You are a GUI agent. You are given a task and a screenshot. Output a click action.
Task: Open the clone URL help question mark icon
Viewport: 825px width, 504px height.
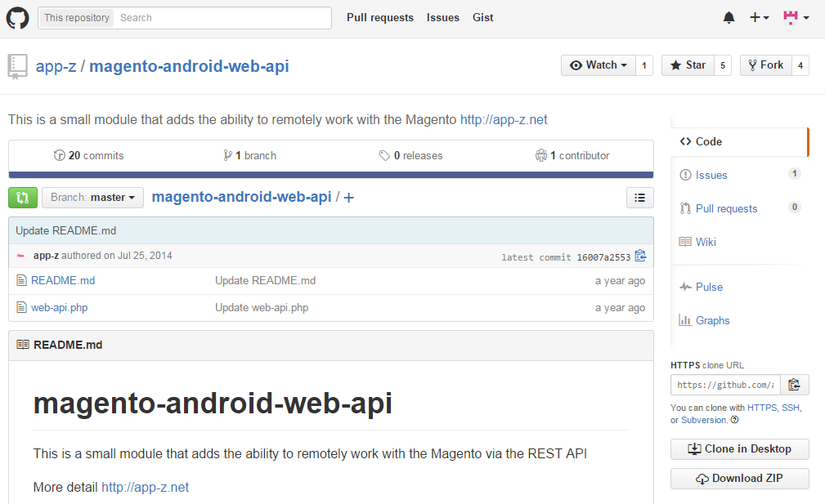pyautogui.click(x=734, y=420)
